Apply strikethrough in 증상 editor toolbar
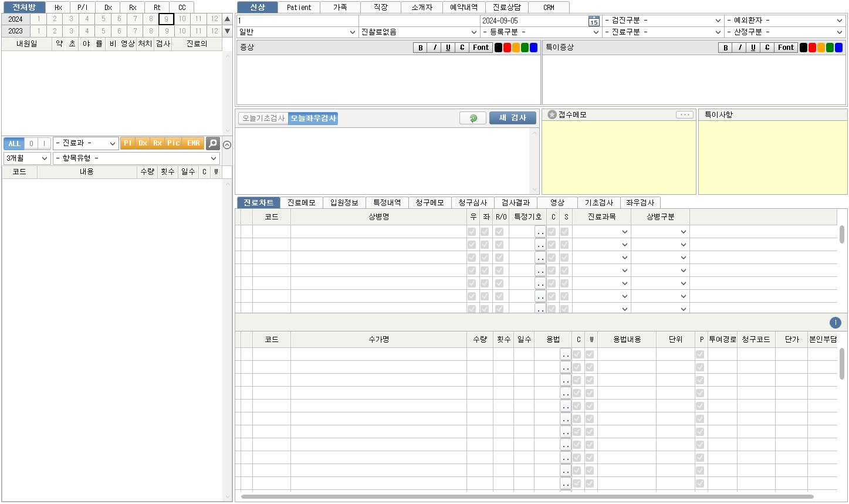 pos(462,48)
